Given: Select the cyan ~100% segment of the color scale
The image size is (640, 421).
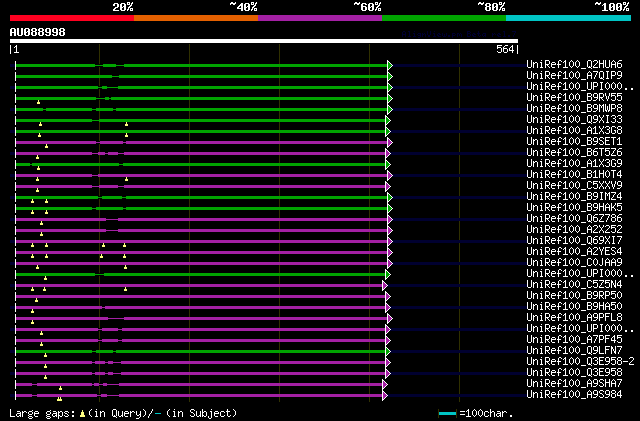Looking at the screenshot, I should click(x=569, y=18).
